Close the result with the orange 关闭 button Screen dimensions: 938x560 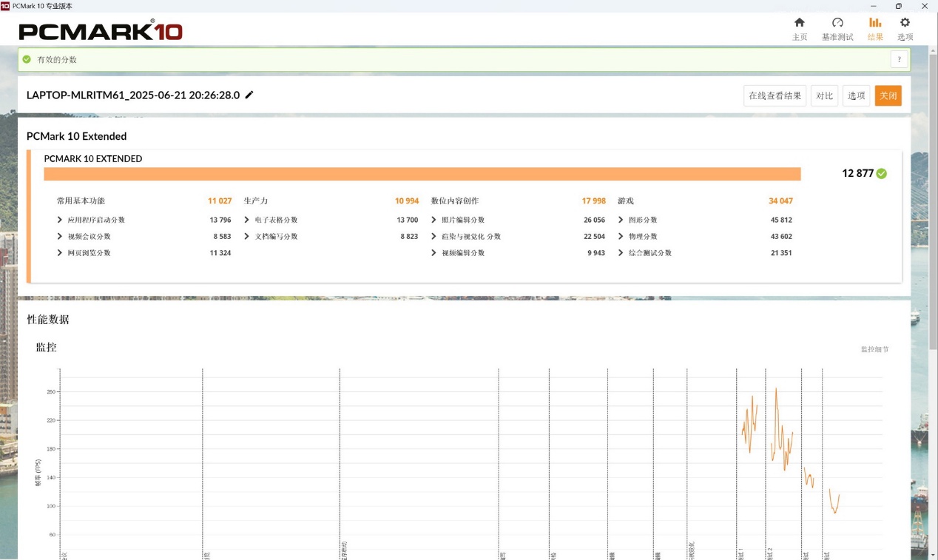[x=888, y=95]
